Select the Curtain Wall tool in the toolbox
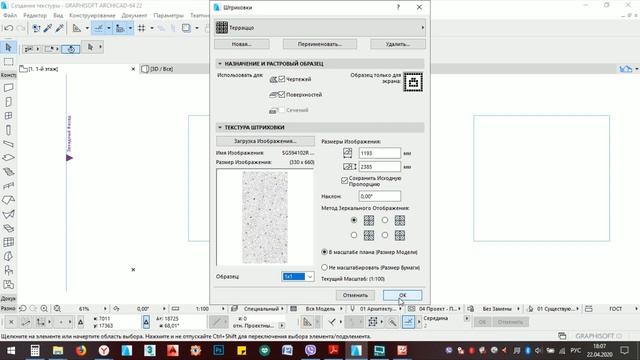Image resolution: width=640 pixels, height=360 pixels. 8,242
